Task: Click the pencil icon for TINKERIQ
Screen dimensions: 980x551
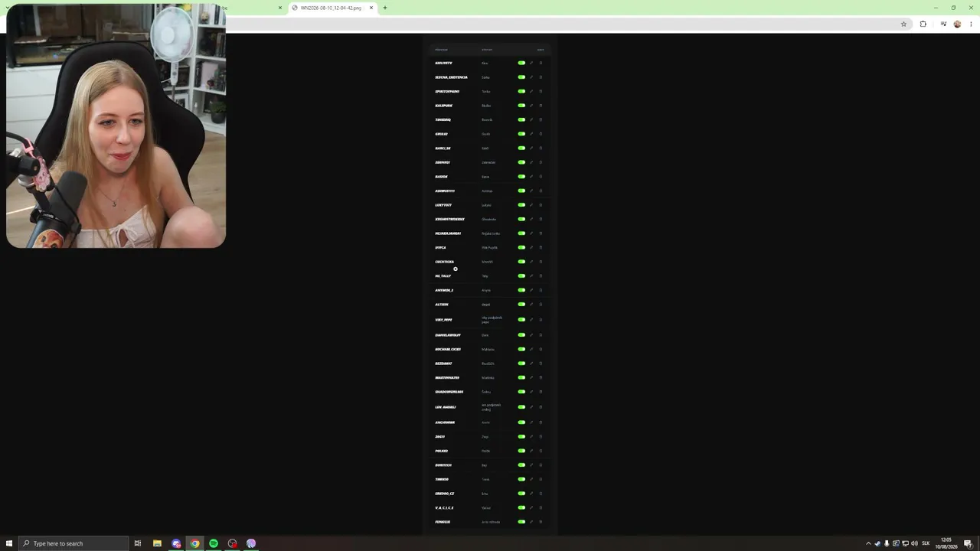Action: pos(531,119)
